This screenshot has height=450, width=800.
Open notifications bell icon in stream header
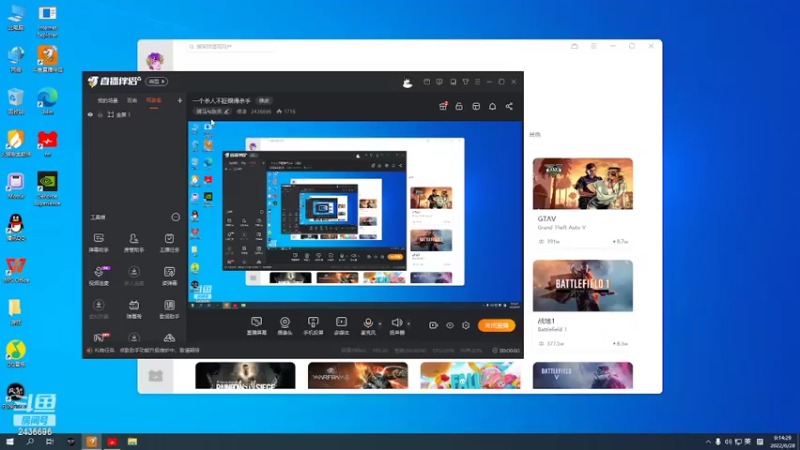click(492, 106)
